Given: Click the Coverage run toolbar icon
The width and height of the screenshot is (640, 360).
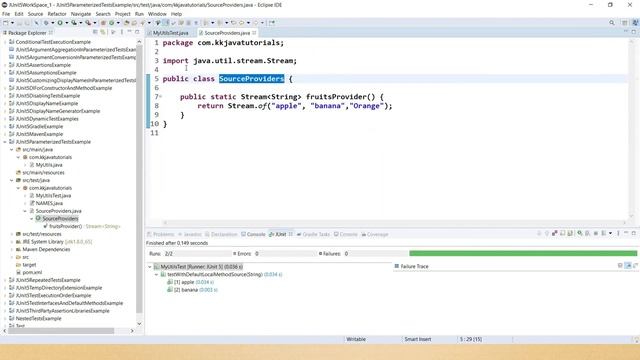Looking at the screenshot, I should [x=74, y=23].
